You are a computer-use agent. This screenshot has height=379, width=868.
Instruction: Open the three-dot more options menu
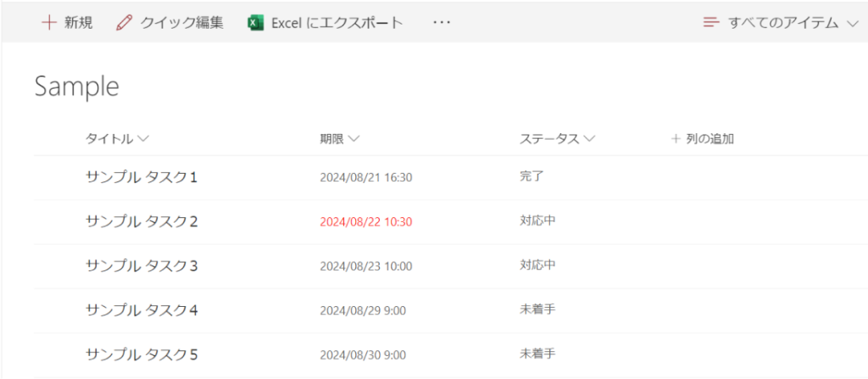[x=442, y=23]
